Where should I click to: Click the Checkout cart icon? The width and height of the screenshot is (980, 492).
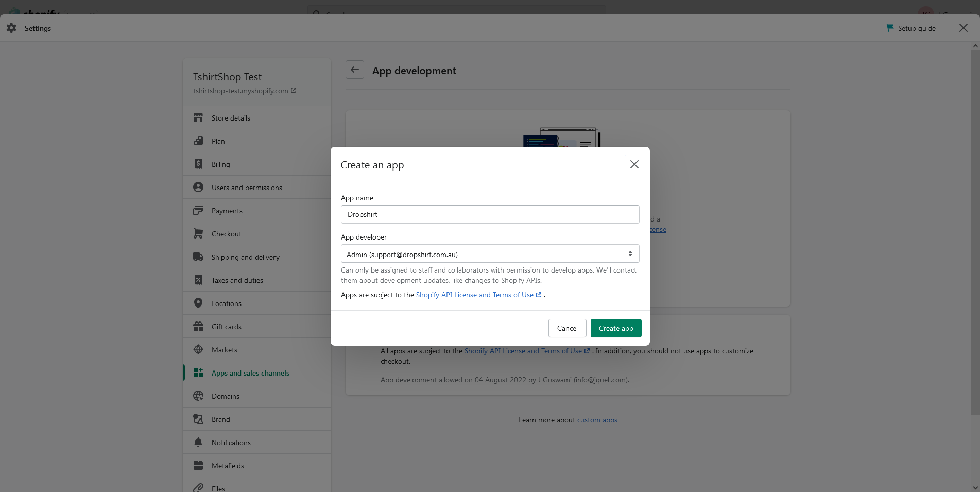coord(198,234)
